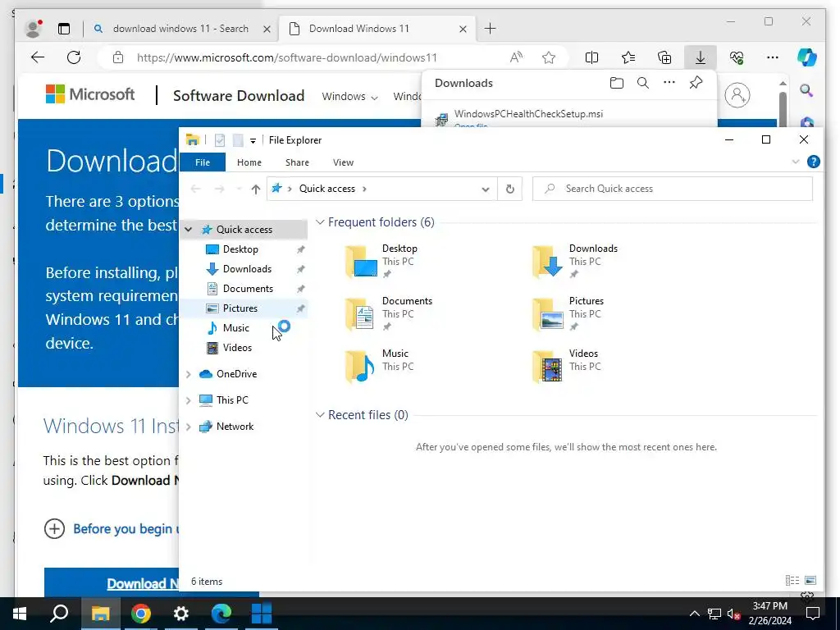
Task: Collapse Recent files section
Action: point(320,414)
